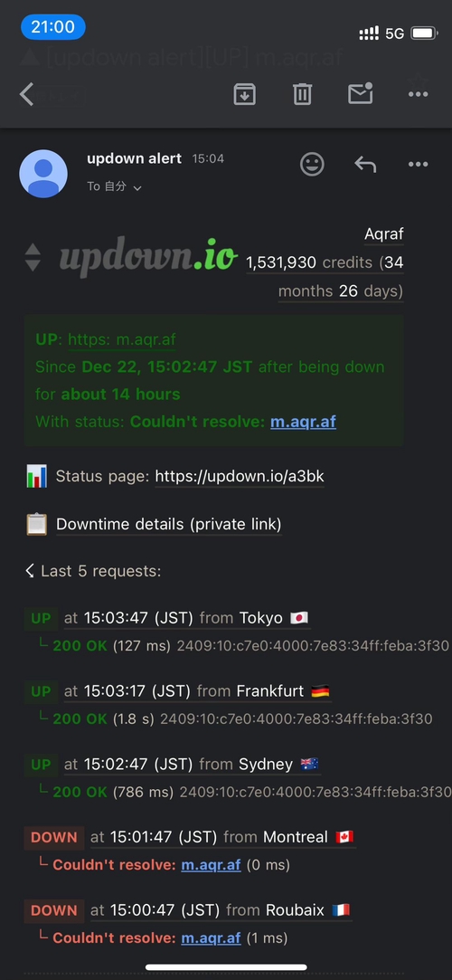Open Downtime details private link
This screenshot has width=452, height=980.
click(169, 524)
